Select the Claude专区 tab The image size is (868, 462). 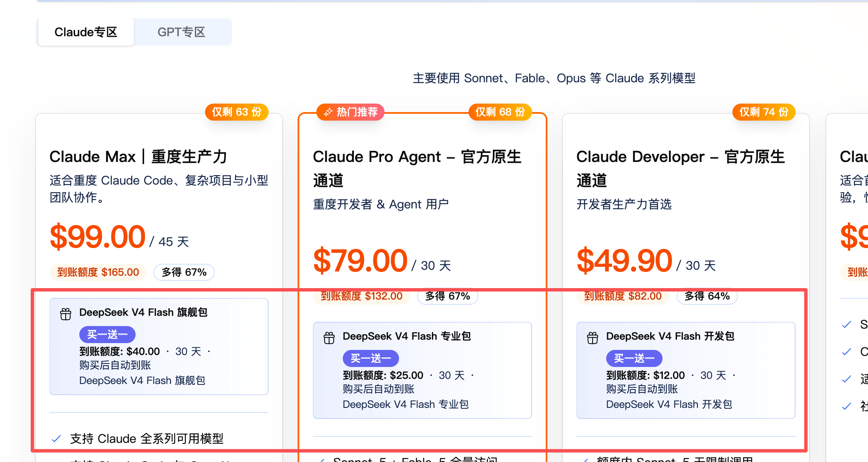86,32
